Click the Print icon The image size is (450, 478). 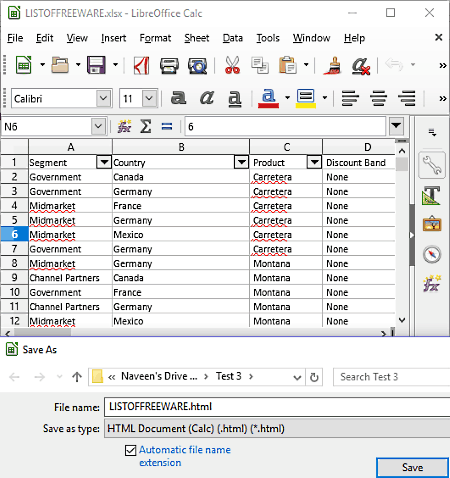coord(169,65)
